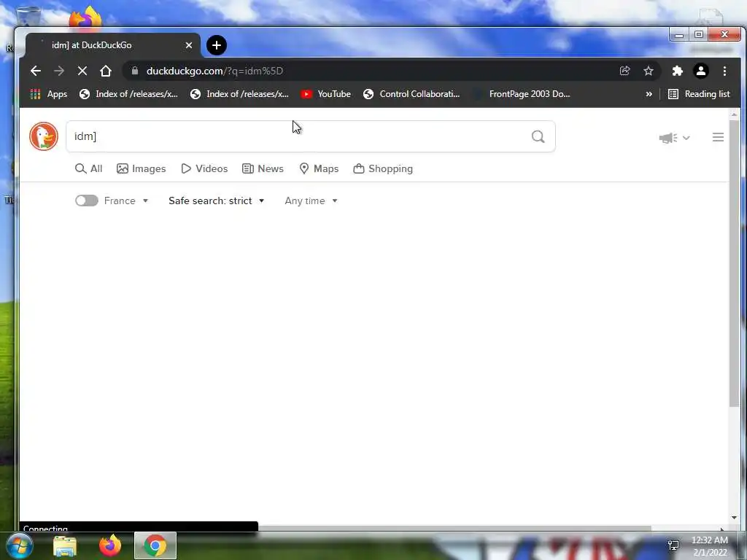Open Apps shortcut in bookmarks bar
Image resolution: width=747 pixels, height=560 pixels.
point(49,94)
